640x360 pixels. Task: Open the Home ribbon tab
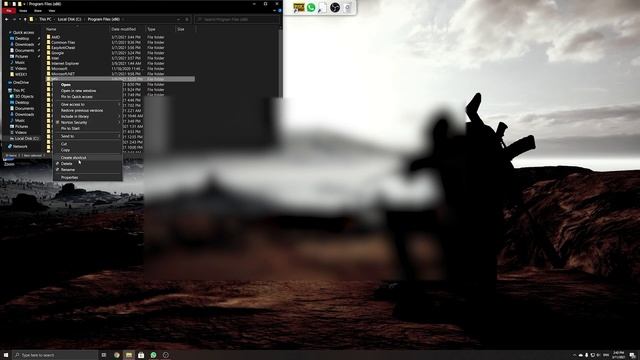[x=23, y=11]
